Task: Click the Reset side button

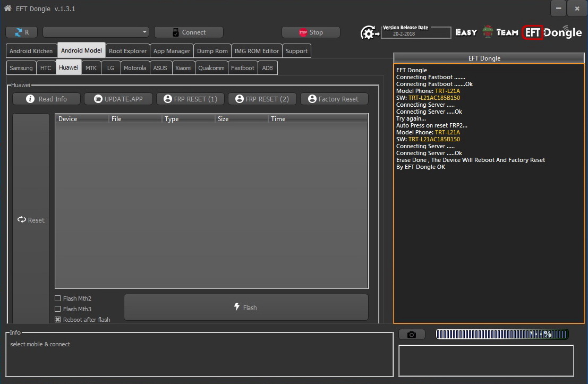Action: (31, 220)
